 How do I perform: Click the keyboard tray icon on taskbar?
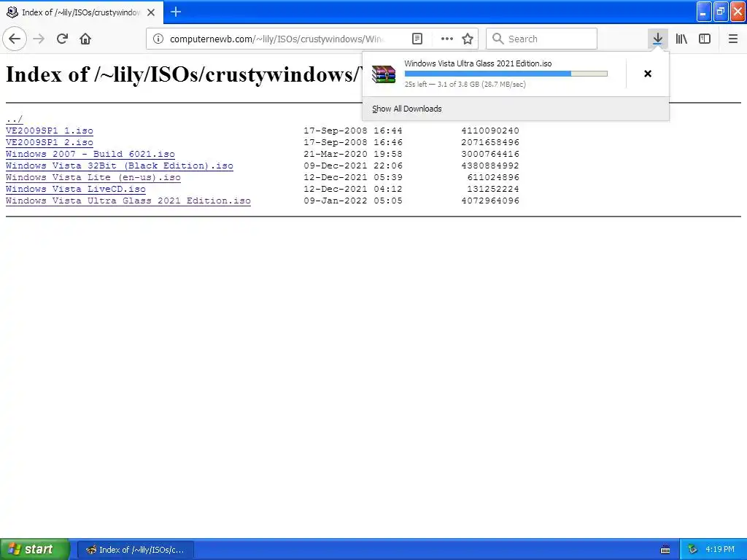(x=665, y=550)
